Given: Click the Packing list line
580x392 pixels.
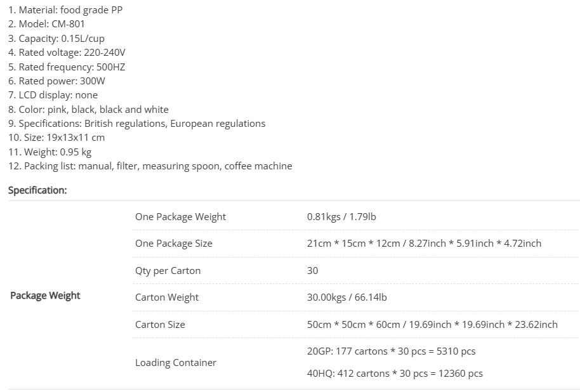Looking at the screenshot, I should pyautogui.click(x=150, y=166).
